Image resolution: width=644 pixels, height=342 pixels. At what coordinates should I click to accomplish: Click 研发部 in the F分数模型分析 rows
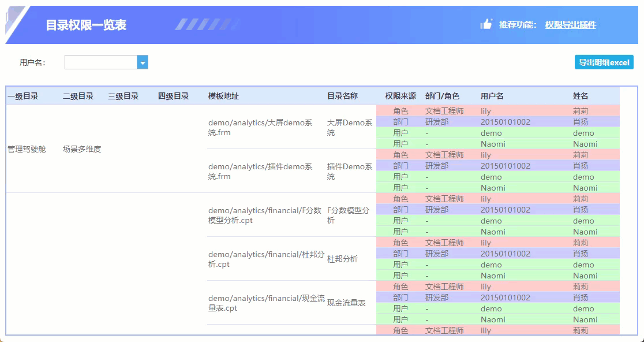(x=437, y=210)
